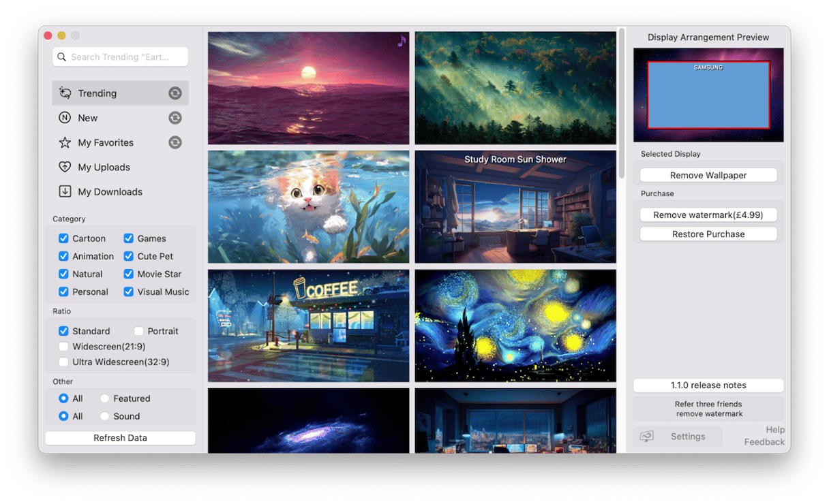This screenshot has height=504, width=829.
Task: Focus the Search Trending field
Action: pos(120,57)
